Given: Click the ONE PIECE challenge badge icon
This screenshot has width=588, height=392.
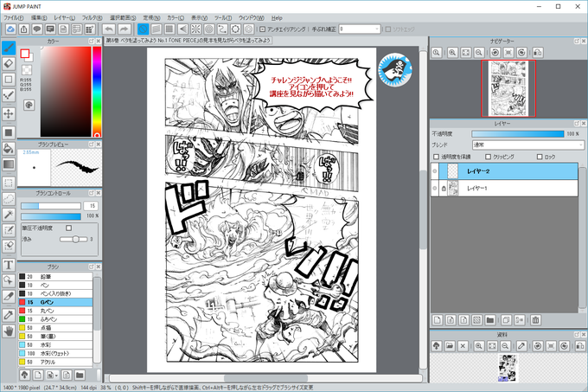Looking at the screenshot, I should (x=395, y=70).
